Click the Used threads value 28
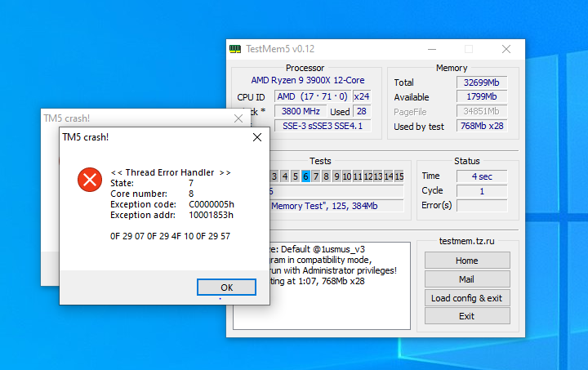588x370 pixels. pyautogui.click(x=362, y=111)
